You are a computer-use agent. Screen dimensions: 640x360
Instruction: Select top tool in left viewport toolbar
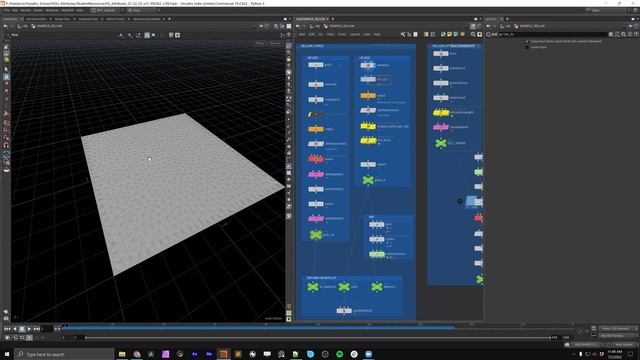tap(6, 47)
